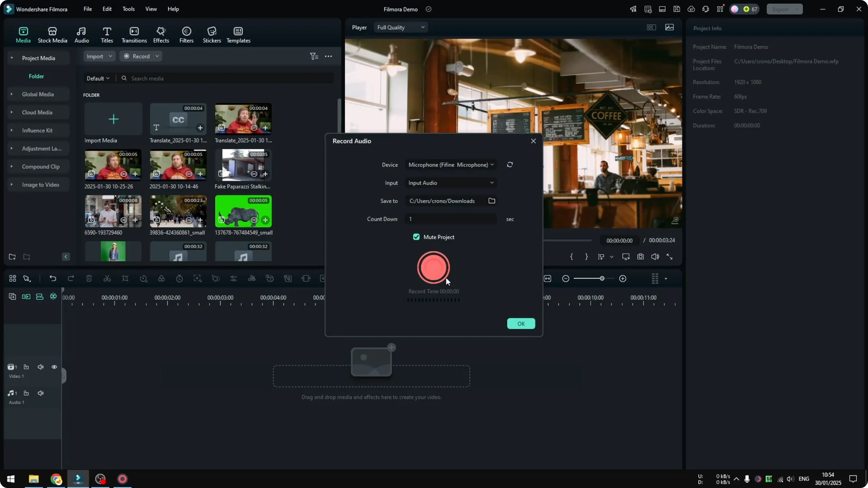This screenshot has height=488, width=868.
Task: Open the Device microphone dropdown
Action: tap(450, 164)
